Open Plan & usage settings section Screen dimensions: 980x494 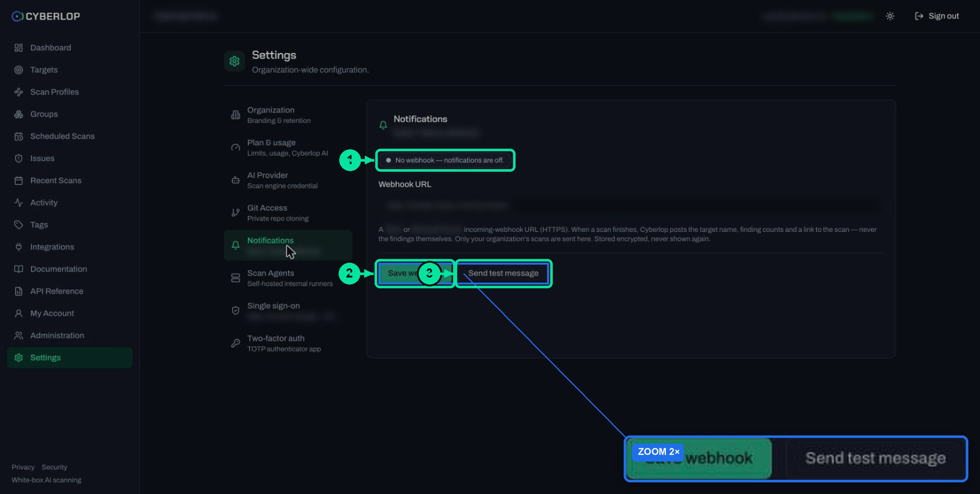pyautogui.click(x=288, y=147)
